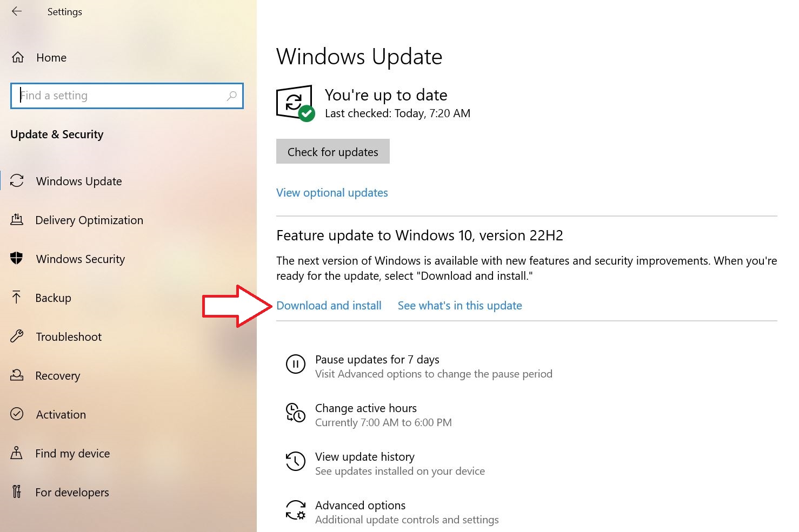Screen dimensions: 799x532
Task: Click the Activation checkmark circle icon
Action: [17, 414]
